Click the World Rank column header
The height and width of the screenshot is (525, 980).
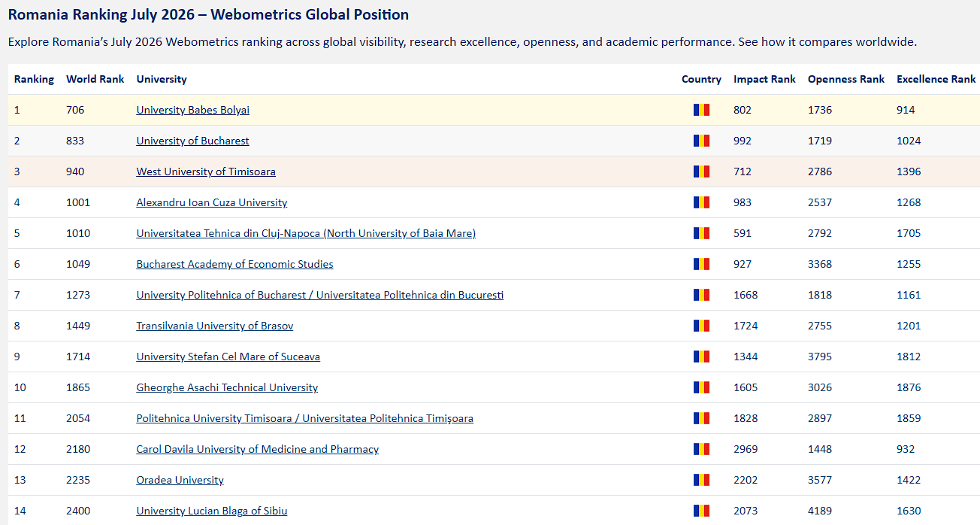click(95, 79)
